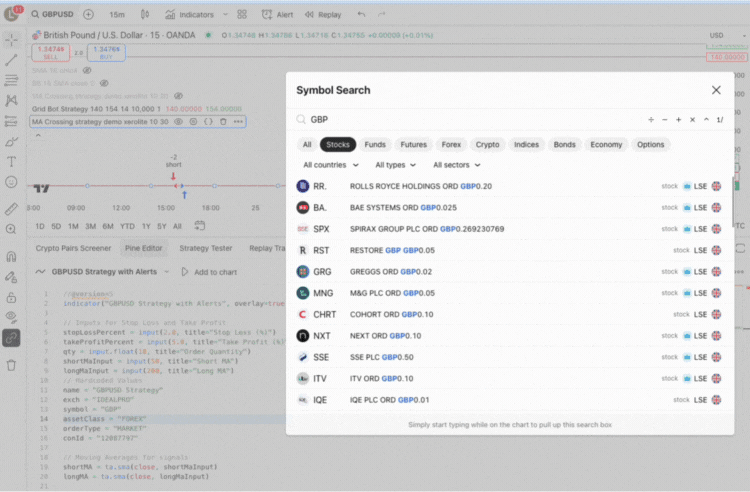This screenshot has width=750, height=492.
Task: Choose IQE PLC result row
Action: click(510, 400)
